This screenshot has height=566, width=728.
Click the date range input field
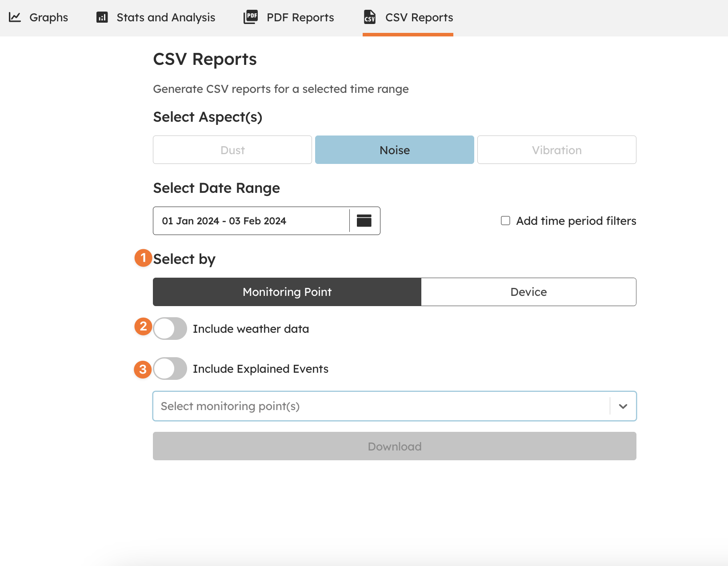click(249, 220)
